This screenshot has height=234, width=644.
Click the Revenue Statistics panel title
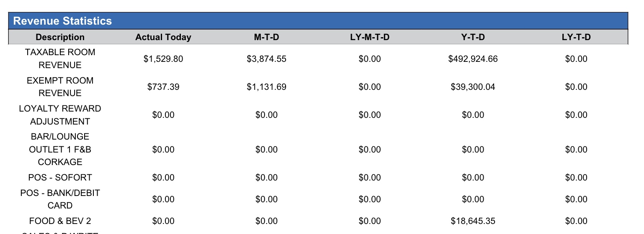(x=63, y=21)
